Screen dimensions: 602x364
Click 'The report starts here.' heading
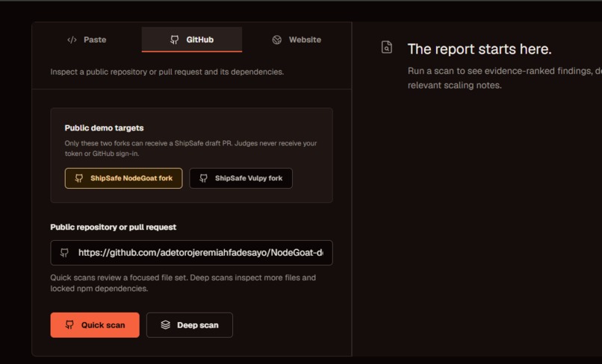480,49
